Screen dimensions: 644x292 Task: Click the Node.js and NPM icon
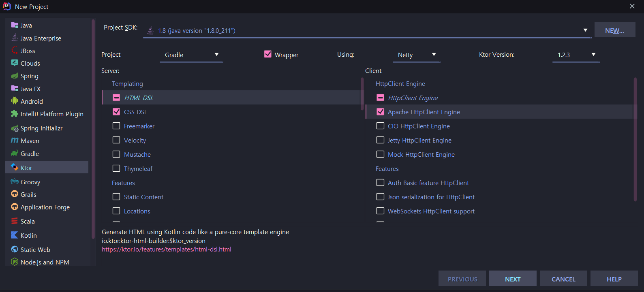pos(15,262)
